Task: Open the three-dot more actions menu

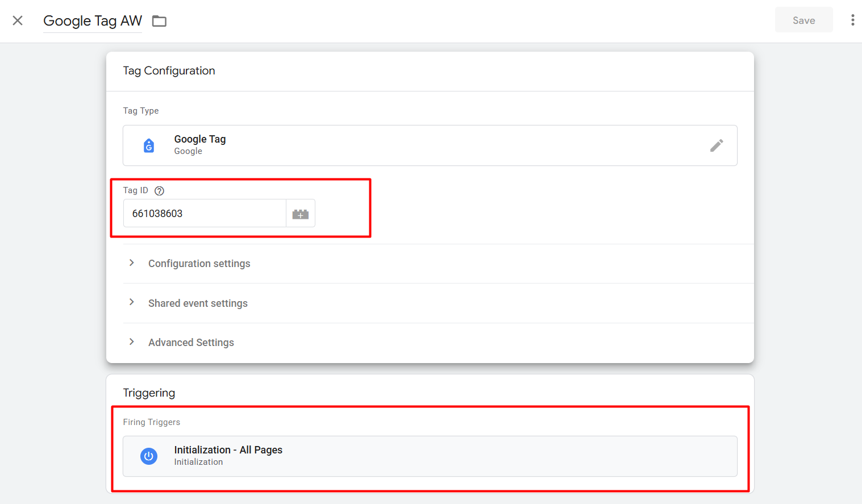Action: (x=852, y=20)
